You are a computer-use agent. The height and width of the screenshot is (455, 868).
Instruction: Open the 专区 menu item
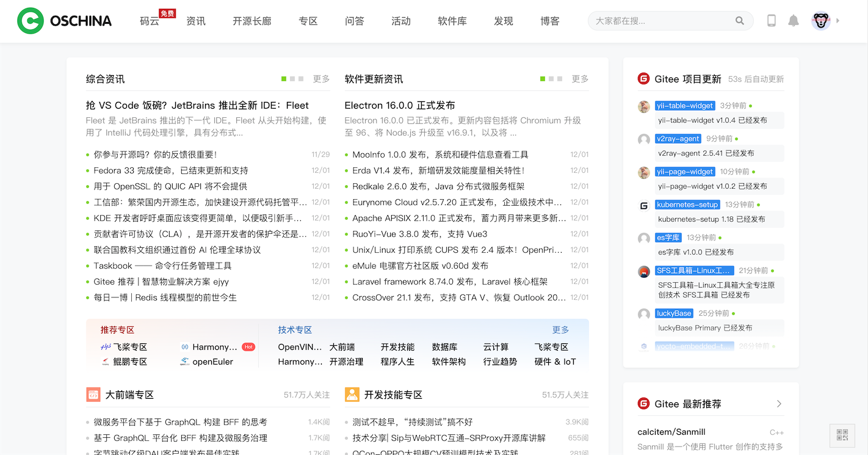308,21
